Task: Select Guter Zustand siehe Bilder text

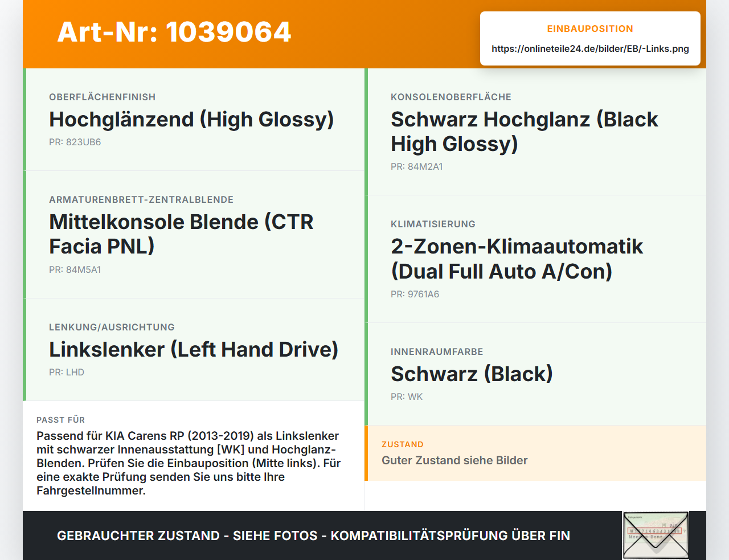Action: 454,460
